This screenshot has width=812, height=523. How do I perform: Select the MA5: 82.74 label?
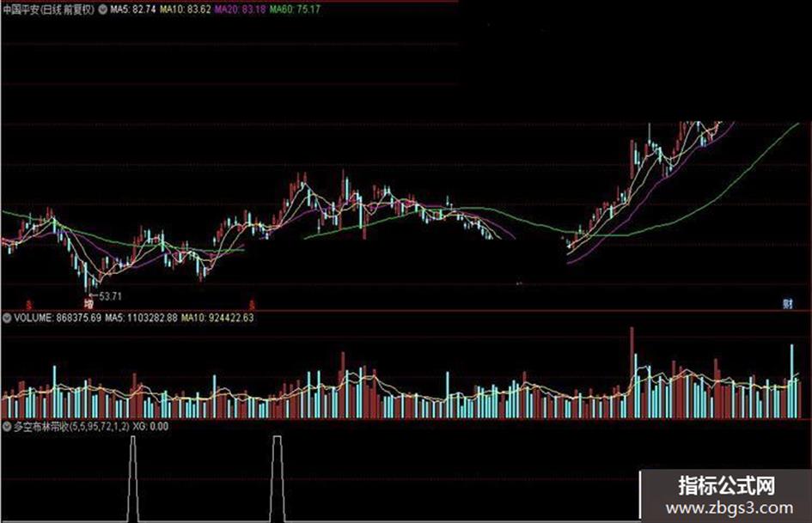[132, 9]
